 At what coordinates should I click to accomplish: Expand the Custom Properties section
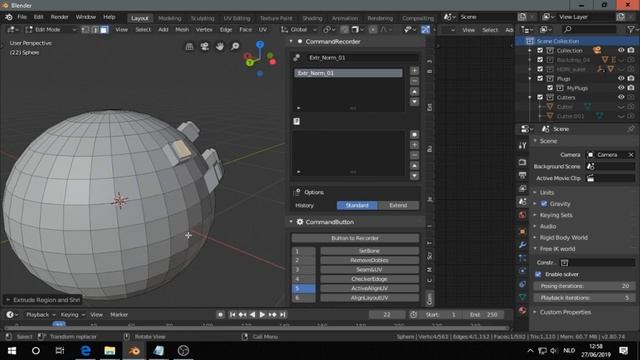click(x=565, y=312)
